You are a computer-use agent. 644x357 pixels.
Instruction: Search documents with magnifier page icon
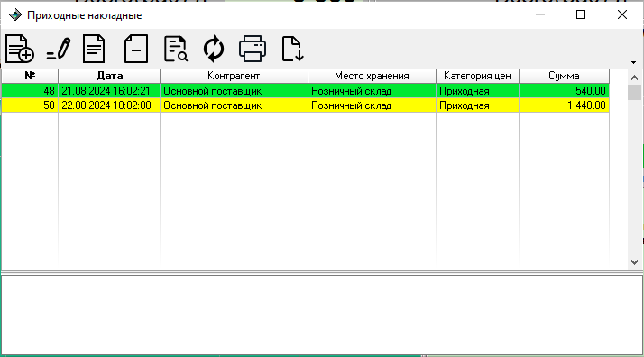(x=176, y=49)
